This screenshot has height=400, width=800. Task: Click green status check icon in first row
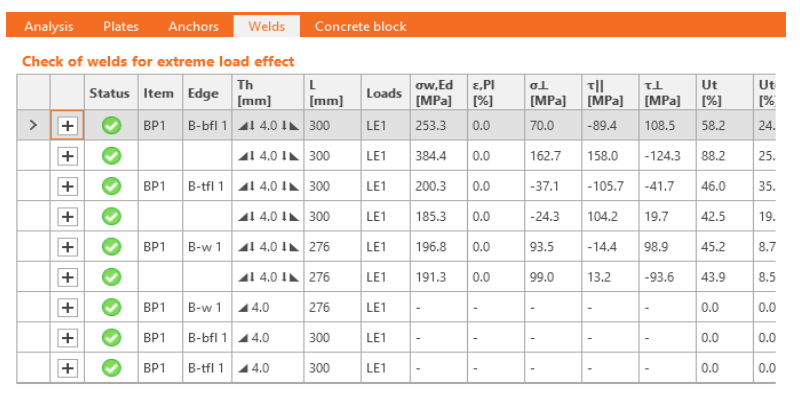click(112, 126)
